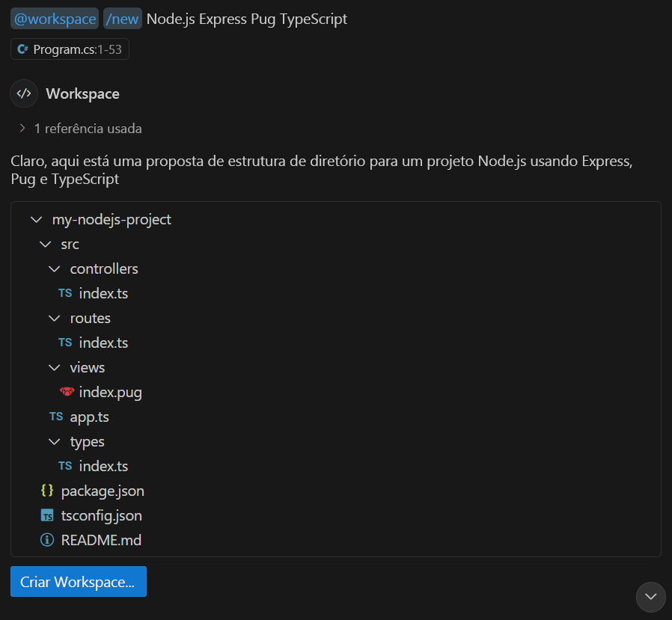The image size is (672, 620).
Task: Click the info icon next to README.md
Action: [x=46, y=540]
